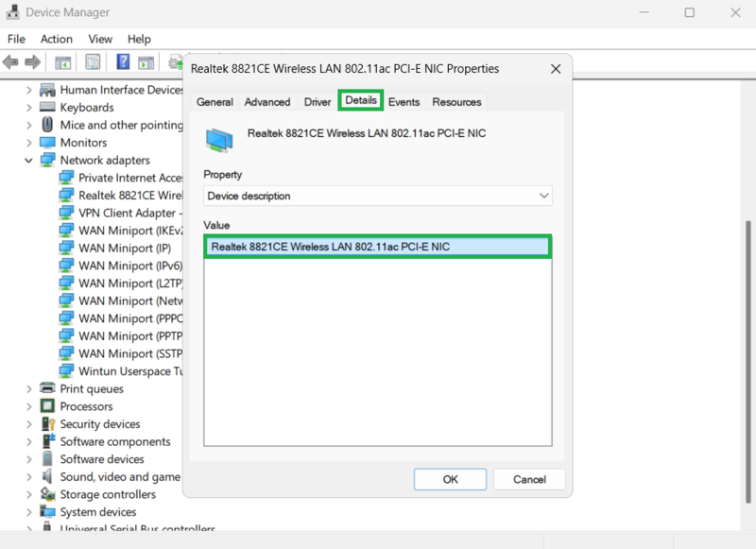This screenshot has height=549, width=756.
Task: Open the Action menu
Action: [x=56, y=39]
